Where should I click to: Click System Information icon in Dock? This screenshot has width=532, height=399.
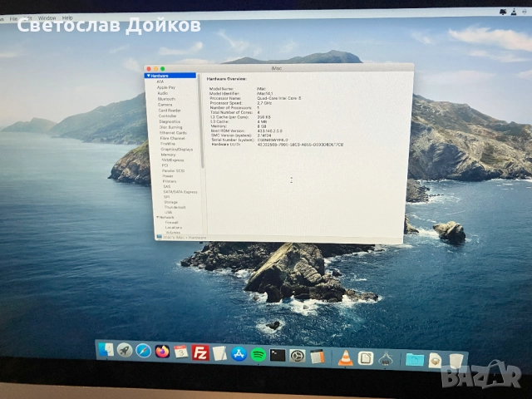(x=386, y=359)
